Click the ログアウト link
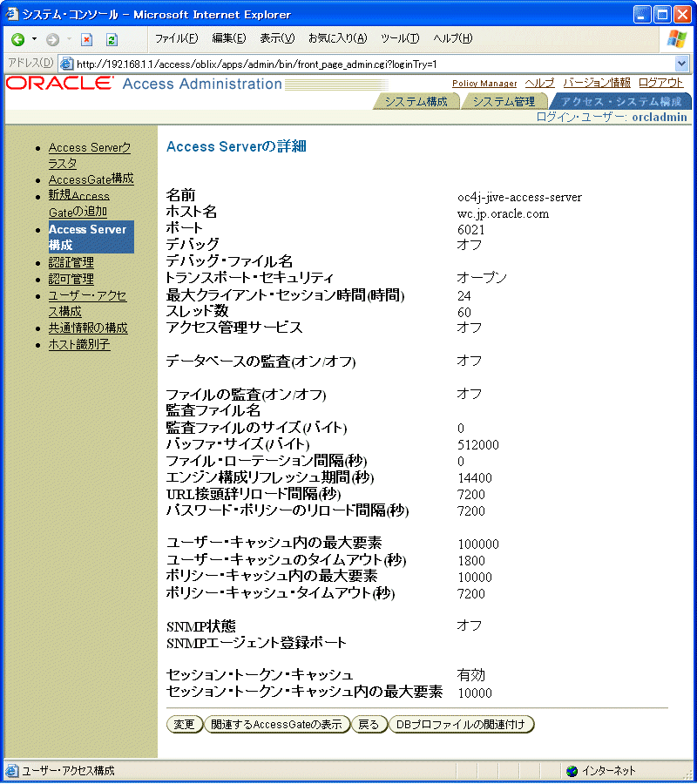The width and height of the screenshot is (697, 784). tap(661, 83)
